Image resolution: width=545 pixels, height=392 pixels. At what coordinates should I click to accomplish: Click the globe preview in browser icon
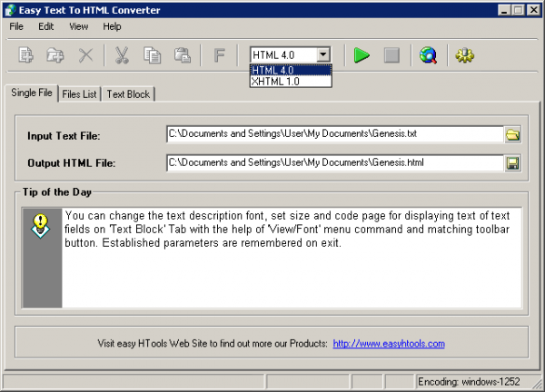(428, 55)
